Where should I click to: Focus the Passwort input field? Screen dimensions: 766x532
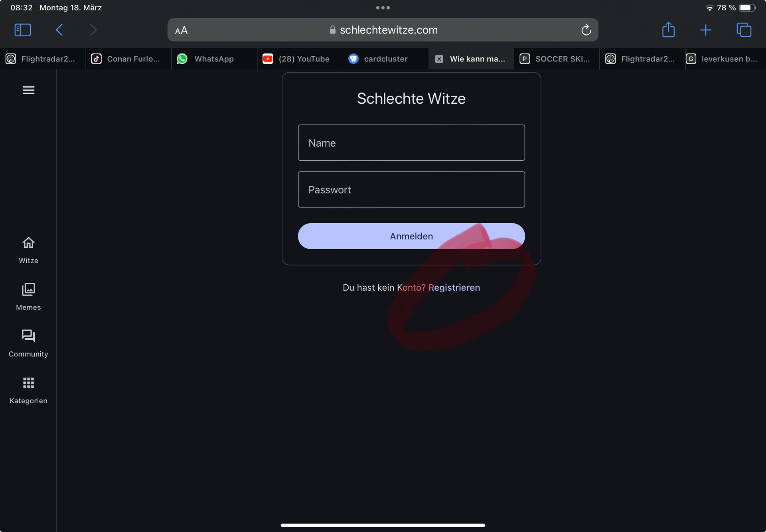[411, 189]
